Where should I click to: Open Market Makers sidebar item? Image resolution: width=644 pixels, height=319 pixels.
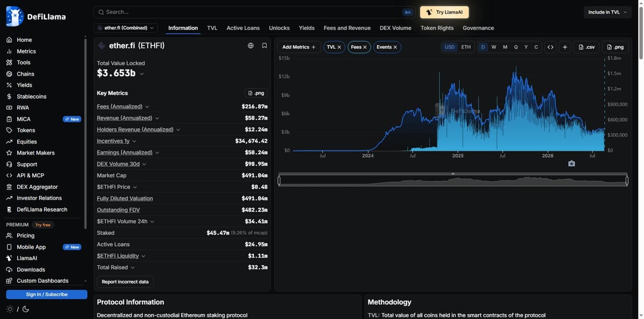coord(35,153)
